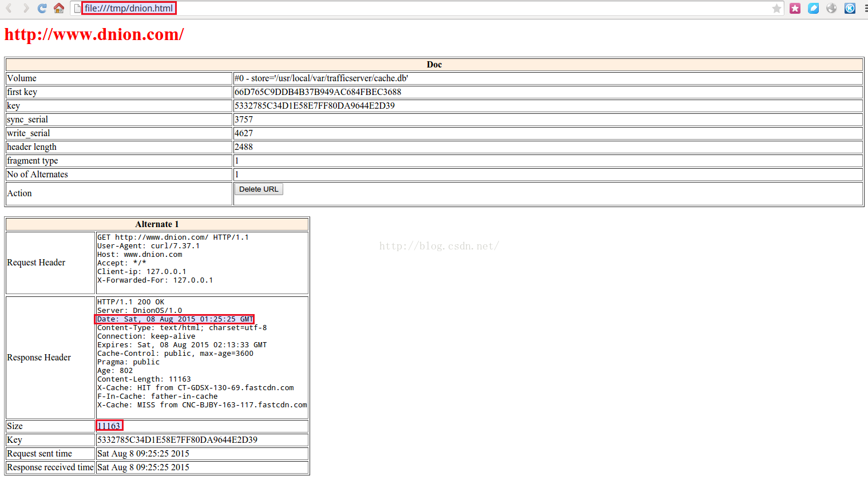Open the browser menu at toolbar edge

click(x=865, y=8)
